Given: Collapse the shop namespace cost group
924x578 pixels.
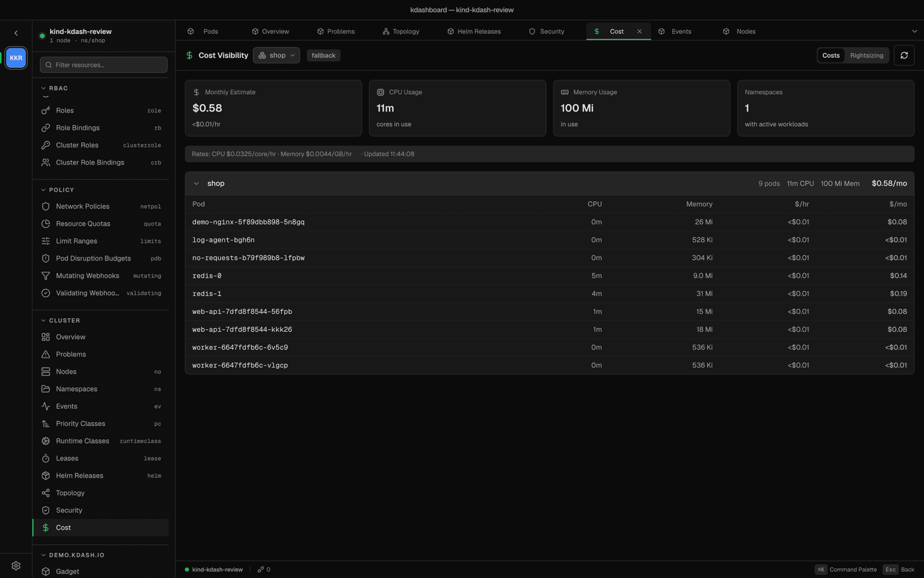Looking at the screenshot, I should 196,183.
